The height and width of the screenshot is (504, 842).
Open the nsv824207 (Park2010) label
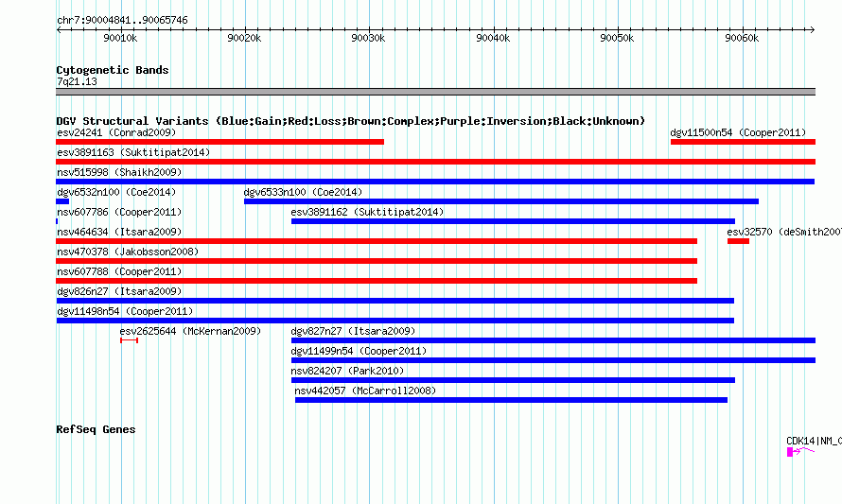click(x=347, y=371)
